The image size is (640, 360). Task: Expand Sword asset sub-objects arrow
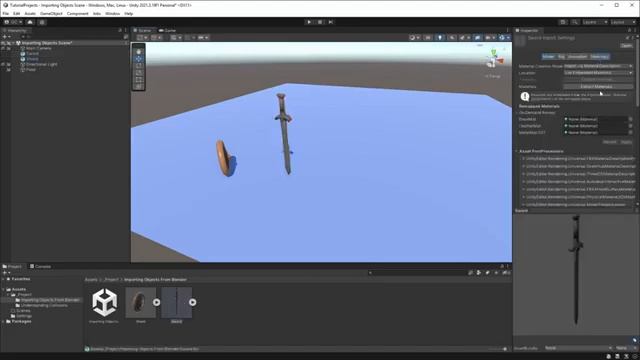pos(193,302)
